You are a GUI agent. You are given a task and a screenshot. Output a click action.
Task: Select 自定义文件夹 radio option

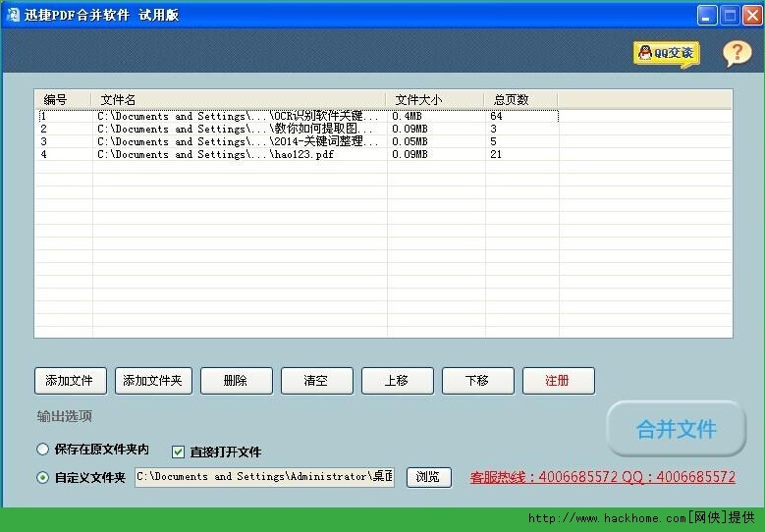42,478
